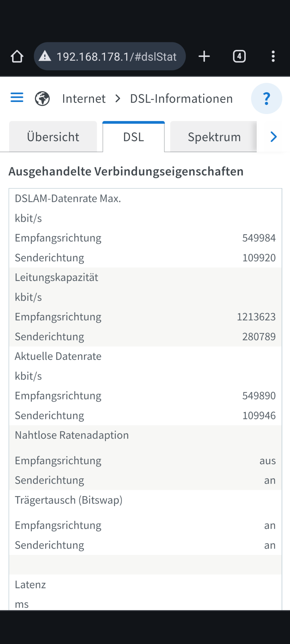The width and height of the screenshot is (290, 644).
Task: Select Aktuelle Datenrate Empfangsrichtung value 549890
Action: (x=259, y=396)
